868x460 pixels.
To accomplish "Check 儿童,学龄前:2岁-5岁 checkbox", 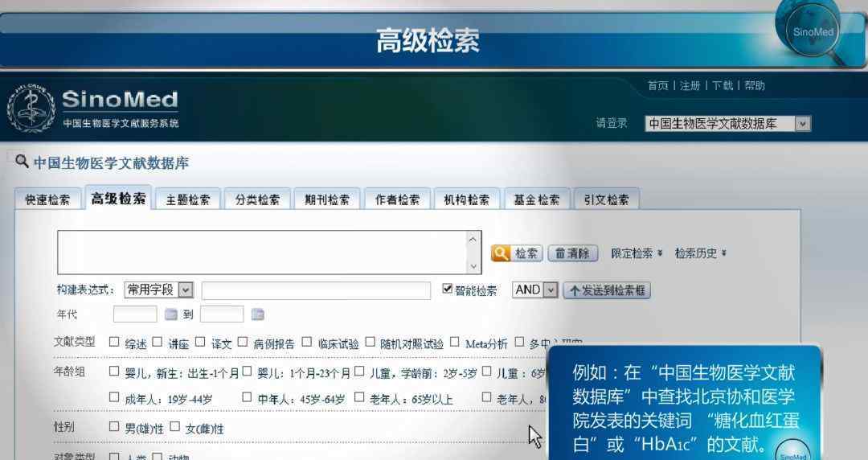I will [x=359, y=372].
